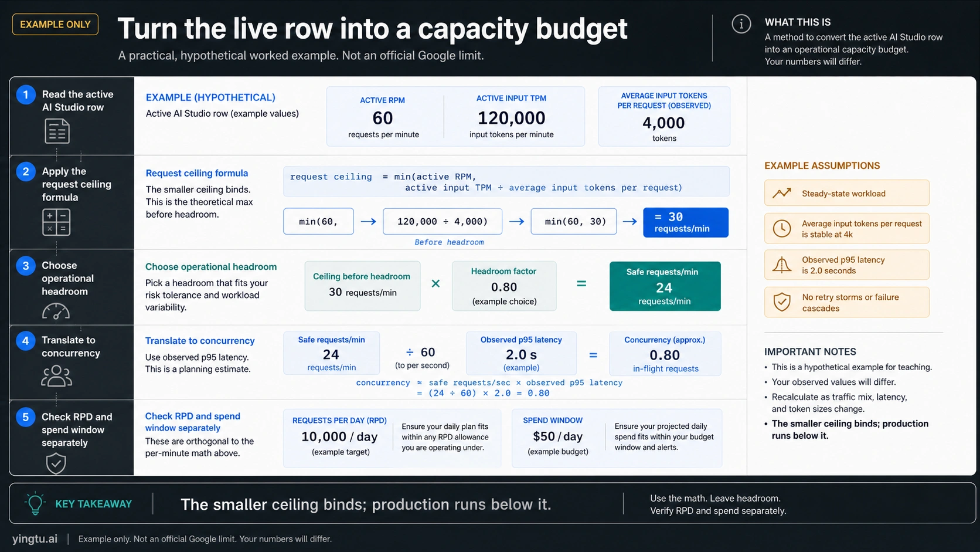Image resolution: width=980 pixels, height=552 pixels.
Task: Click the 4,000 tokens average value
Action: click(663, 123)
